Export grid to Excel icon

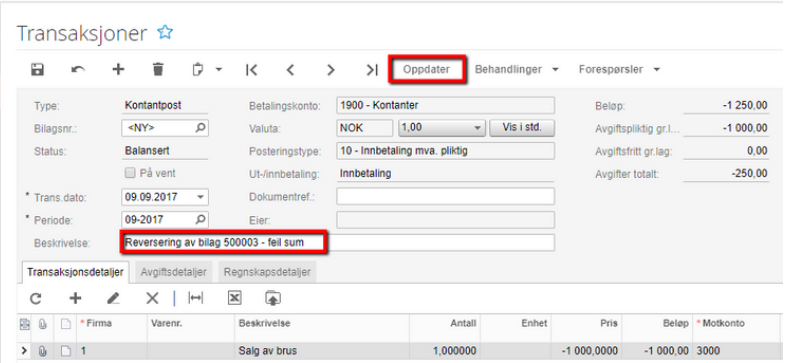(235, 298)
